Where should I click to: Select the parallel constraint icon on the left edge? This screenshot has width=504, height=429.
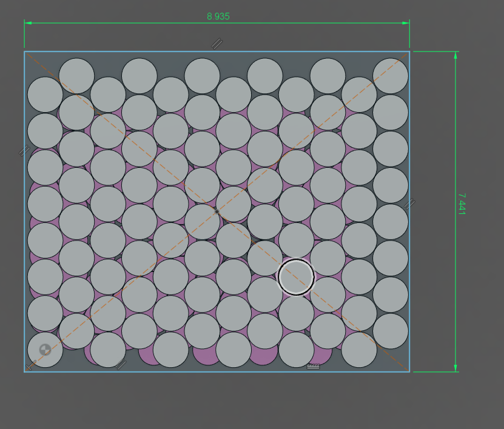(24, 150)
